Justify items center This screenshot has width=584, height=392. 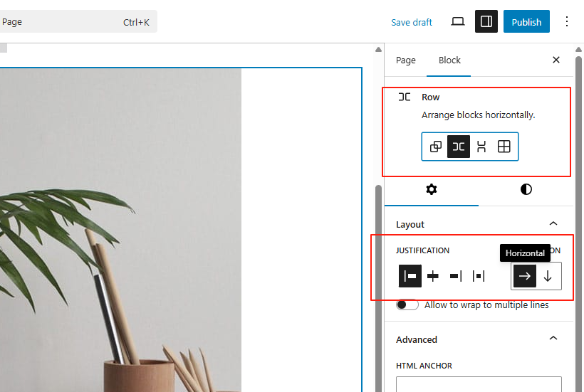click(x=433, y=276)
